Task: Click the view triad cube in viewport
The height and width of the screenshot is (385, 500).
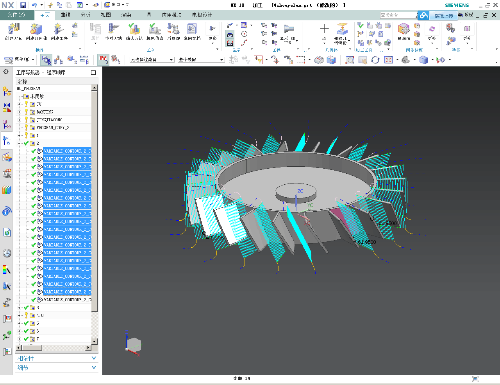Action: 134,344
